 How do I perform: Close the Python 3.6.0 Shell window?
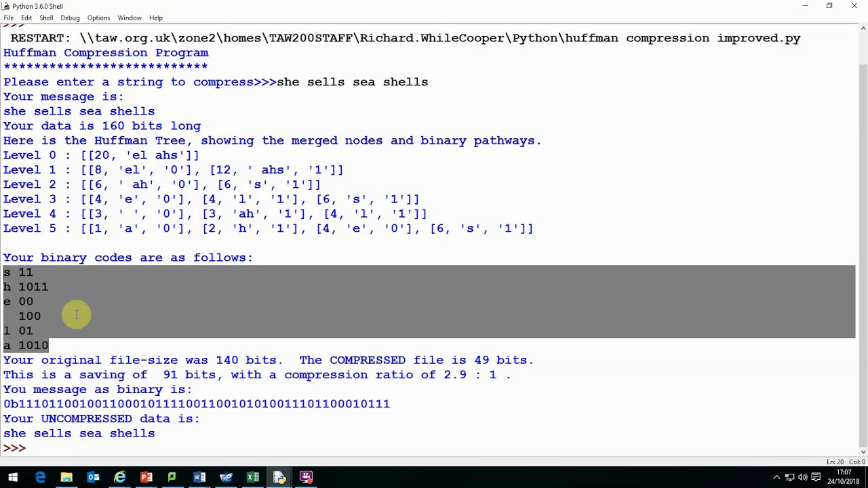point(854,6)
